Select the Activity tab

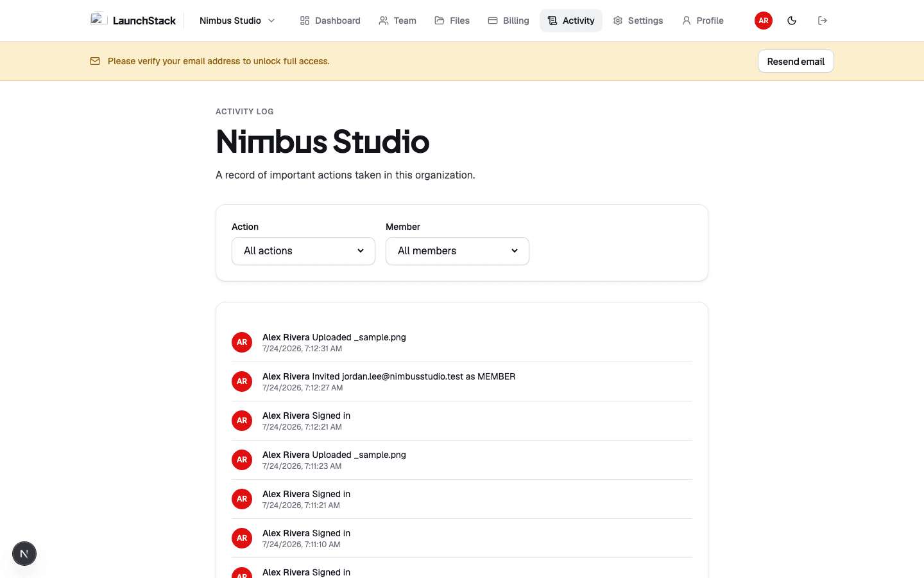pos(571,21)
